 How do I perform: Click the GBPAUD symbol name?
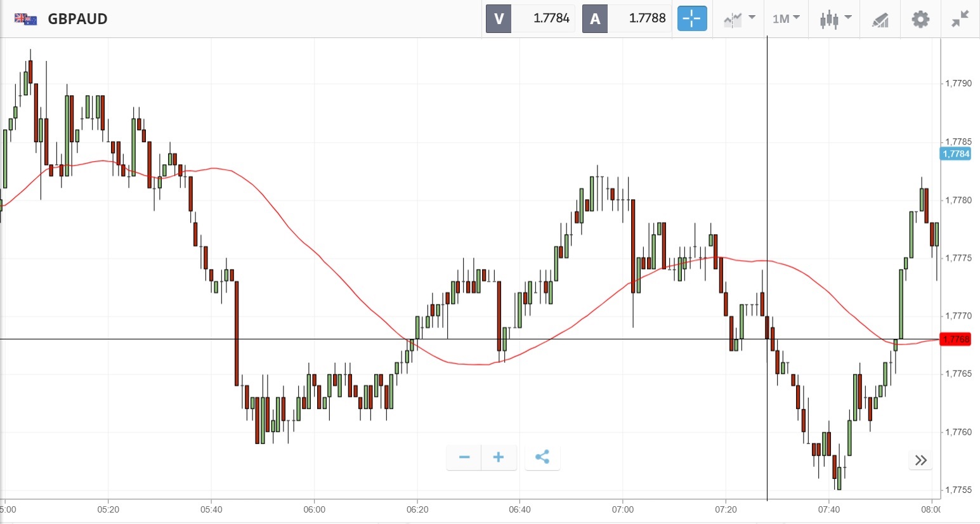coord(77,19)
